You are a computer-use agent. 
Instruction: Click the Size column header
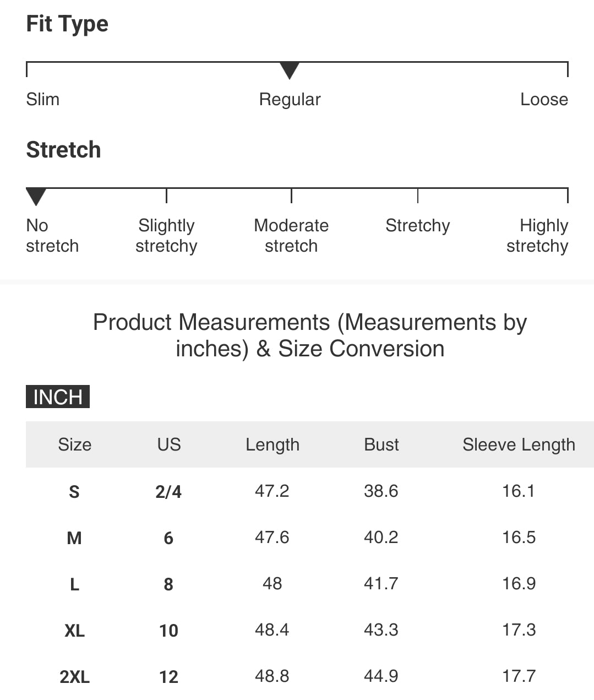pos(75,444)
